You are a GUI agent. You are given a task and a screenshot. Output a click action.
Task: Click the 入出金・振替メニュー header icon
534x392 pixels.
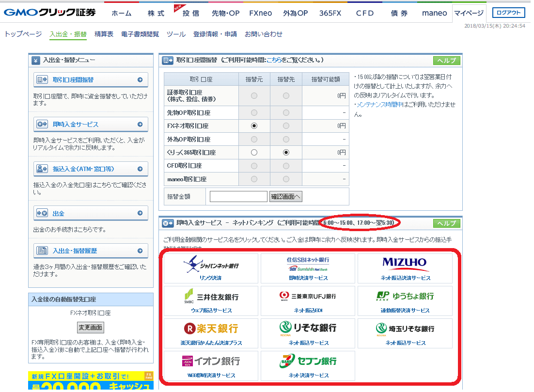click(x=36, y=61)
